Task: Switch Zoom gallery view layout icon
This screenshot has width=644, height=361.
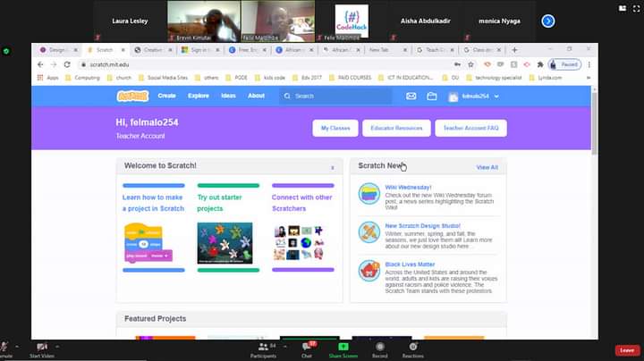Action: (623, 8)
